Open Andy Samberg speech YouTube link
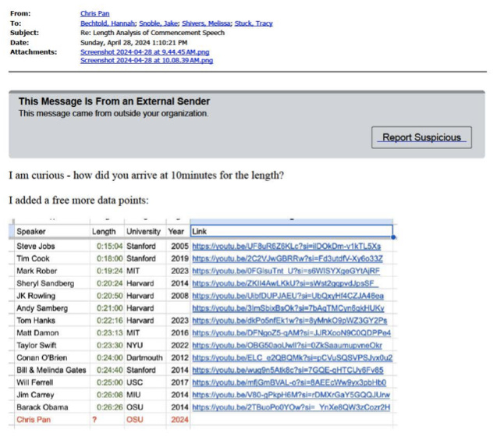This screenshot has width=504, height=444. [x=288, y=308]
